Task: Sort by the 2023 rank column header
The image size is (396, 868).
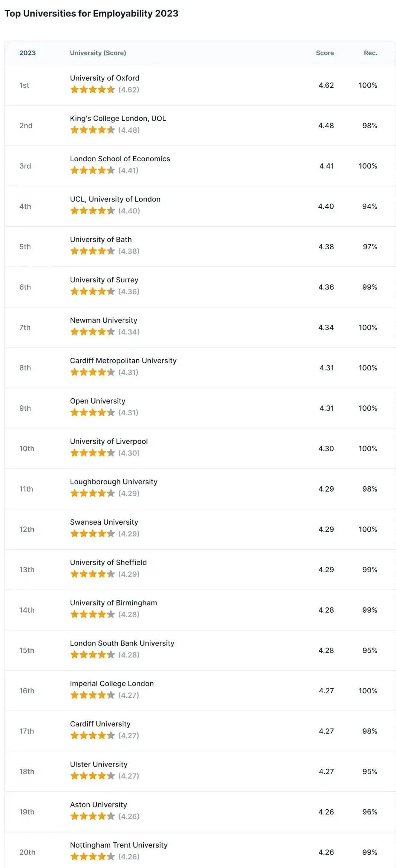Action: 27,53
